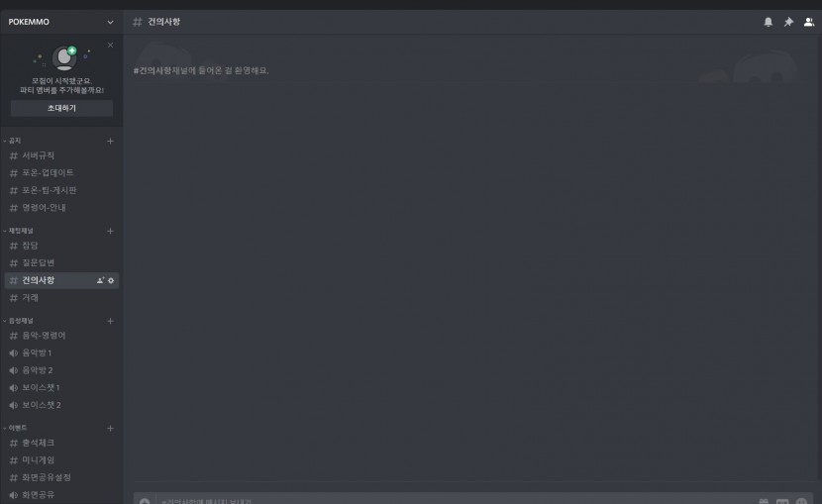Dismiss the invite prompt card
The width and height of the screenshot is (822, 504).
pos(110,46)
